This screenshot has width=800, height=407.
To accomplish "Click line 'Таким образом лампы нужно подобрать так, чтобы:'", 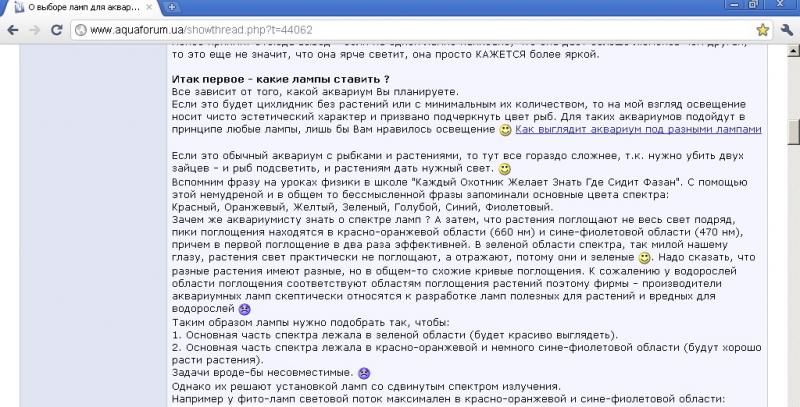I will click(311, 323).
